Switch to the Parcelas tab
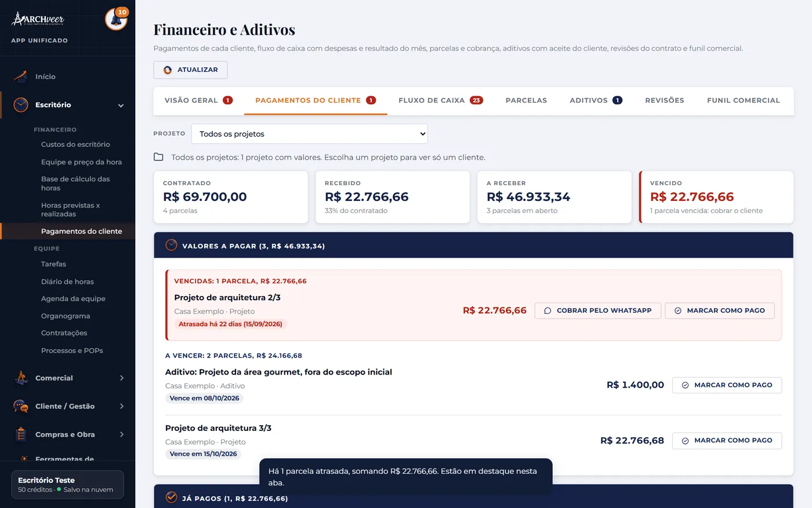This screenshot has height=508, width=812. 526,100
